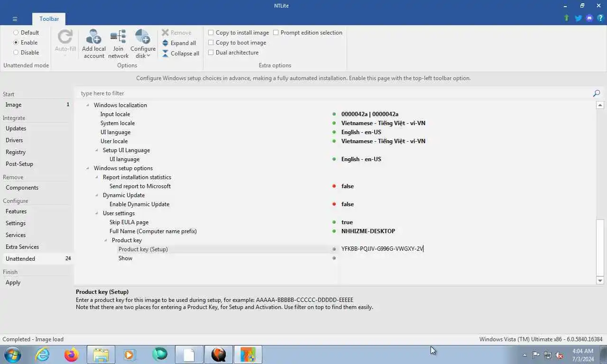607x364 pixels.
Task: Click the Input locale row
Action: pos(335,114)
